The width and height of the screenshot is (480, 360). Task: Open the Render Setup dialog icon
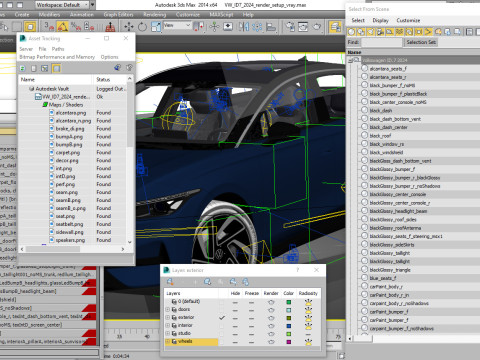[x=290, y=27]
